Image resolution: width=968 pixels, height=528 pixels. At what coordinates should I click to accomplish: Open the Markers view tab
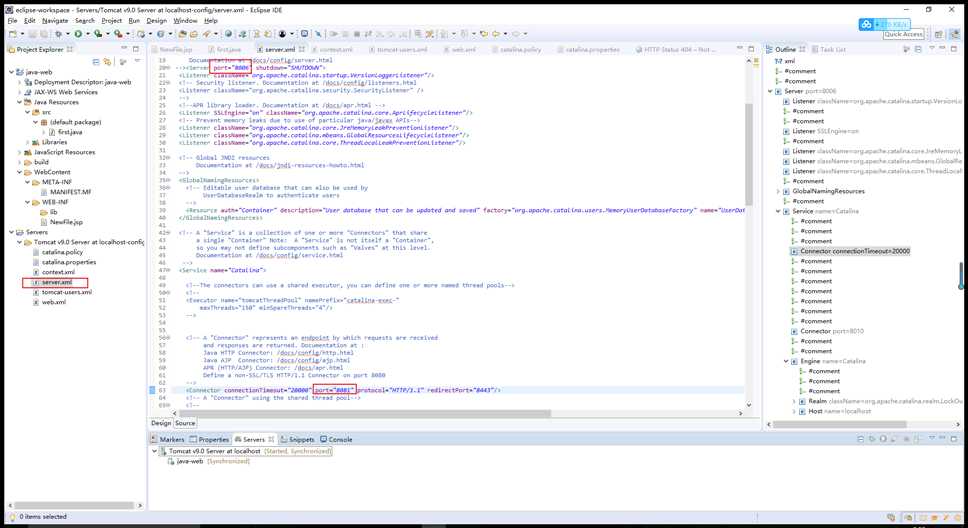[x=168, y=440]
